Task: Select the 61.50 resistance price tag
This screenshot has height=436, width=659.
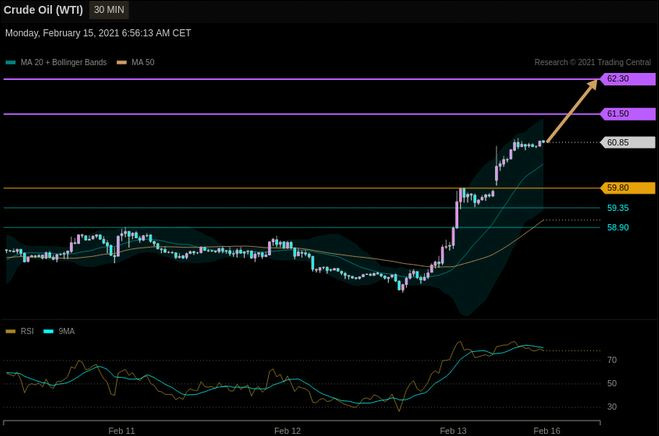Action: 628,114
